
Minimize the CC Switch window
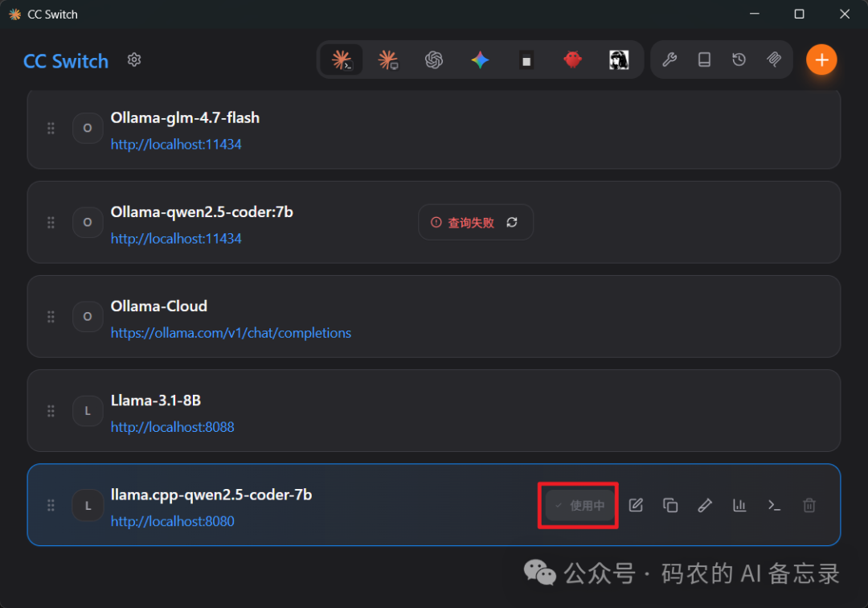[x=755, y=14]
